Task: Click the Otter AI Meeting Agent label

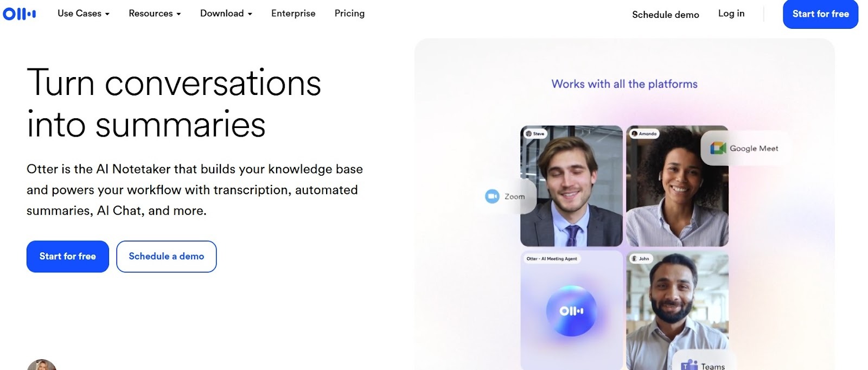Action: pos(552,259)
